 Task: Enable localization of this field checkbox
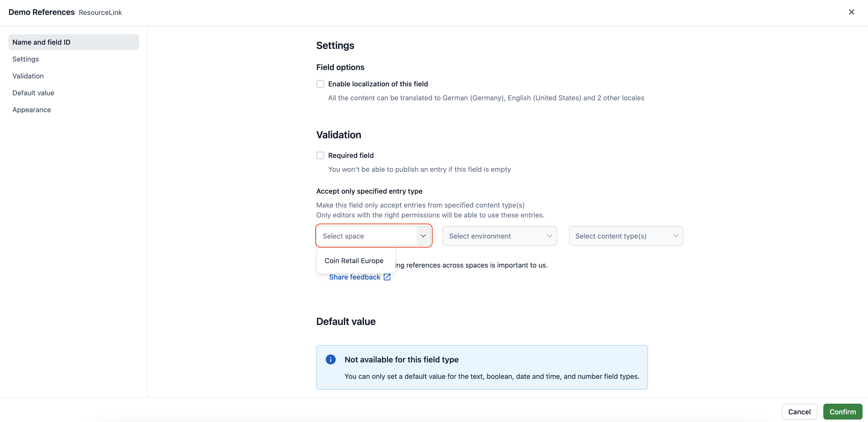(x=320, y=84)
